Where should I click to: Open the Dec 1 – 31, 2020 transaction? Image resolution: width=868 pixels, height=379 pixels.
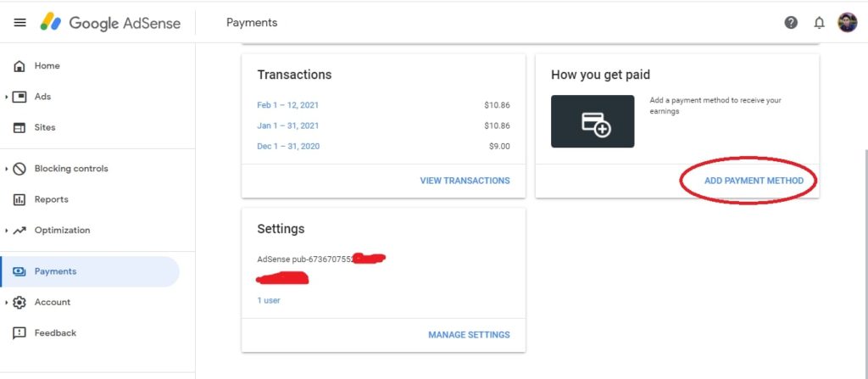pos(288,147)
